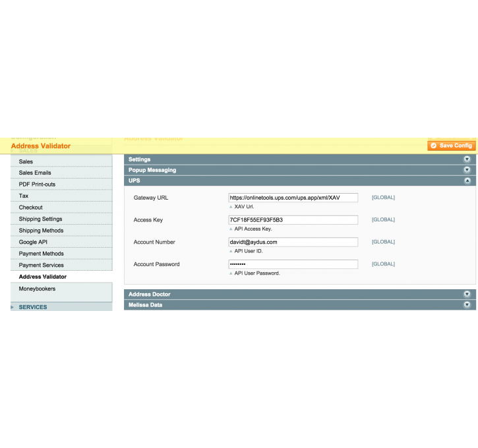Open the Checkout configuration tab
Screen dimensions: 478x448
(x=61, y=208)
